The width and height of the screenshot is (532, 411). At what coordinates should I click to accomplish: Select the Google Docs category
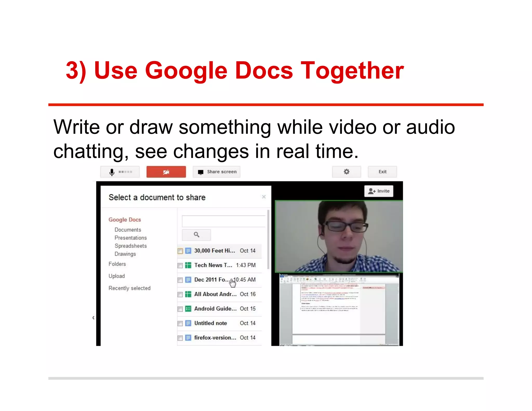point(125,220)
